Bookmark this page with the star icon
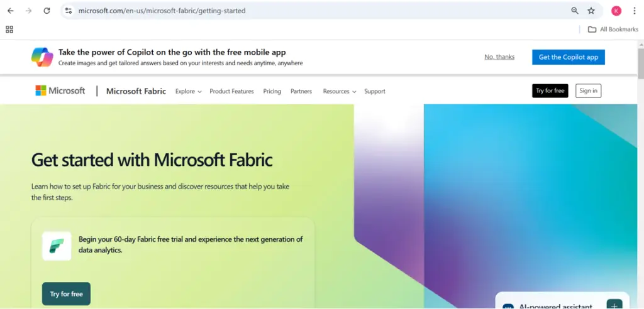Image resolution: width=644 pixels, height=309 pixels. tap(591, 11)
